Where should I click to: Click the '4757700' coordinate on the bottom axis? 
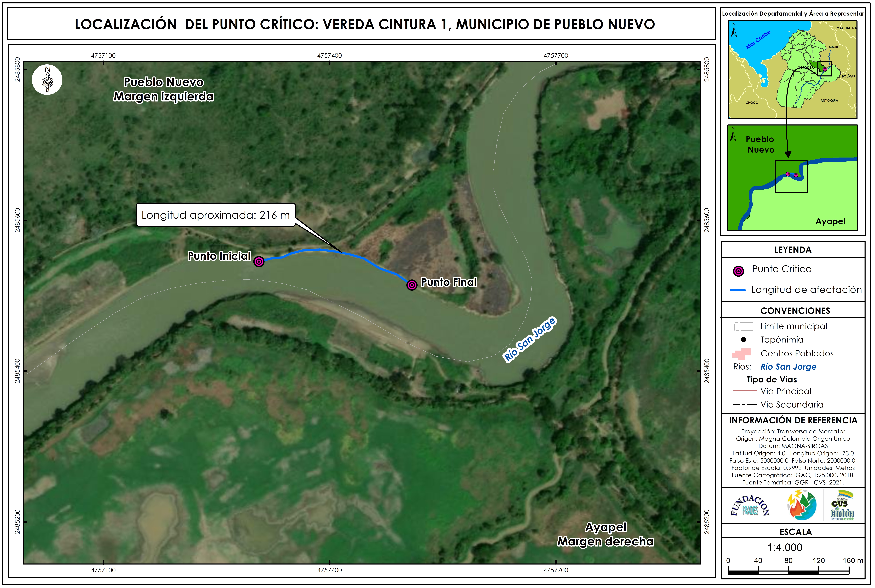(x=556, y=570)
